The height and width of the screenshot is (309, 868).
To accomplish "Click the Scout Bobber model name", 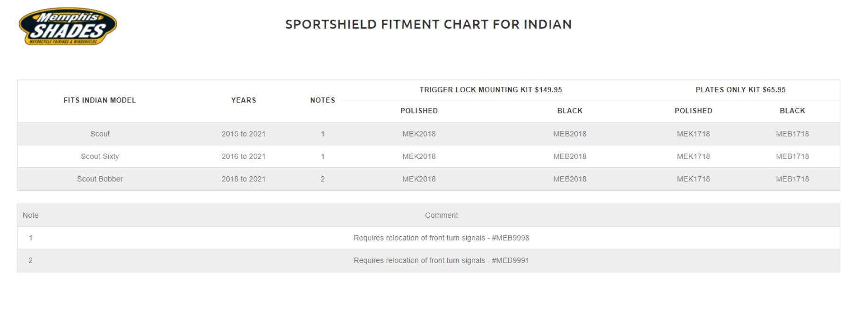I will tap(100, 179).
